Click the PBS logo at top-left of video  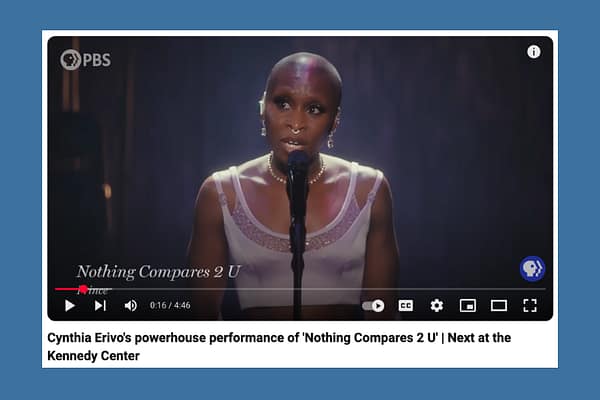[86, 60]
